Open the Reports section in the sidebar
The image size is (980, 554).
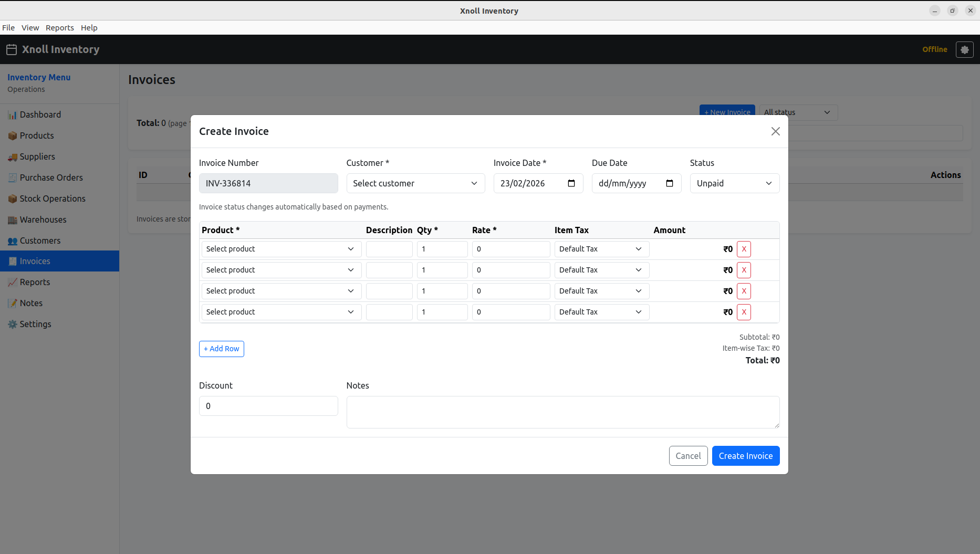coord(34,282)
